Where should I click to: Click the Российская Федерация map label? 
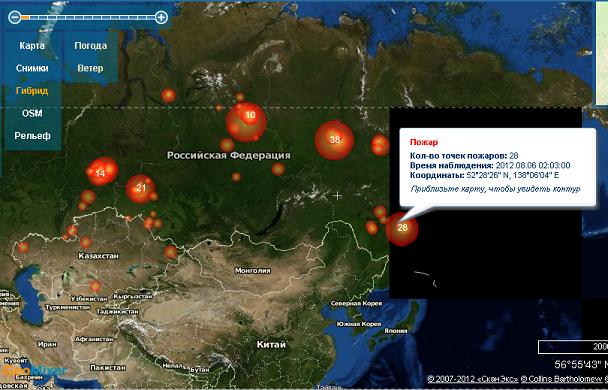click(x=229, y=155)
